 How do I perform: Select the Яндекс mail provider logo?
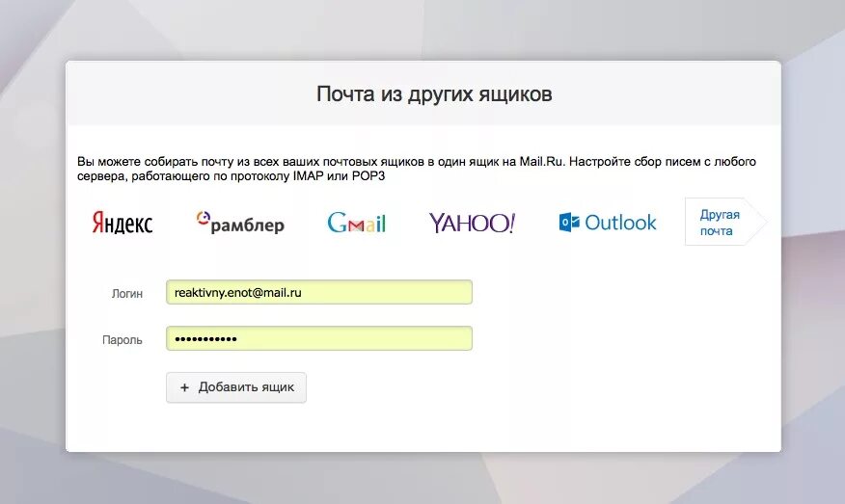[123, 223]
